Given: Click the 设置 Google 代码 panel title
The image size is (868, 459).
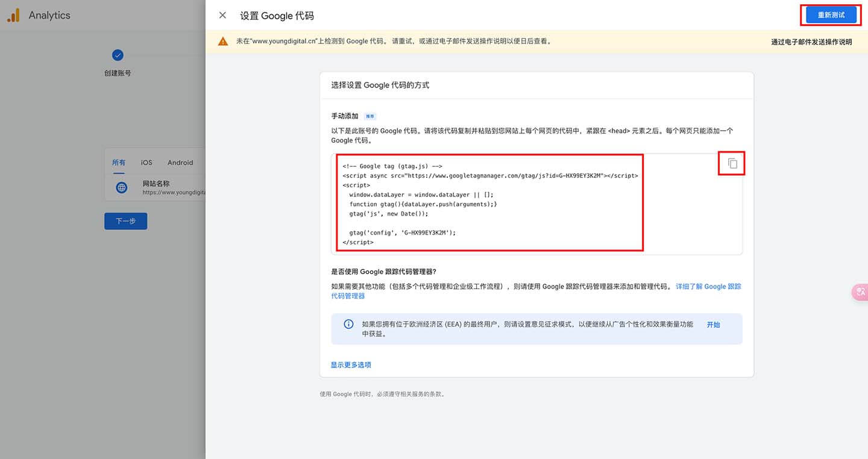Looking at the screenshot, I should coord(277,16).
